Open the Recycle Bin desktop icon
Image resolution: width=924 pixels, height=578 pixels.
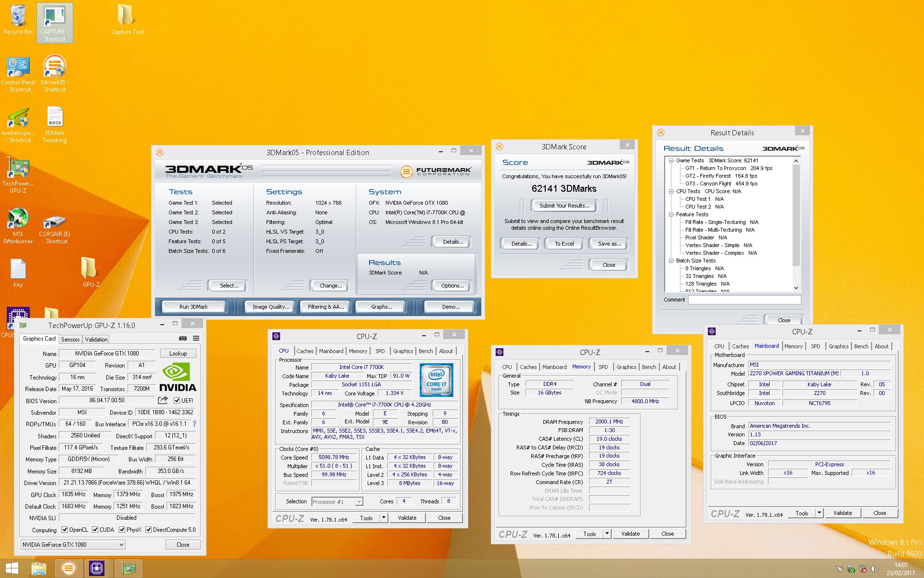click(18, 20)
